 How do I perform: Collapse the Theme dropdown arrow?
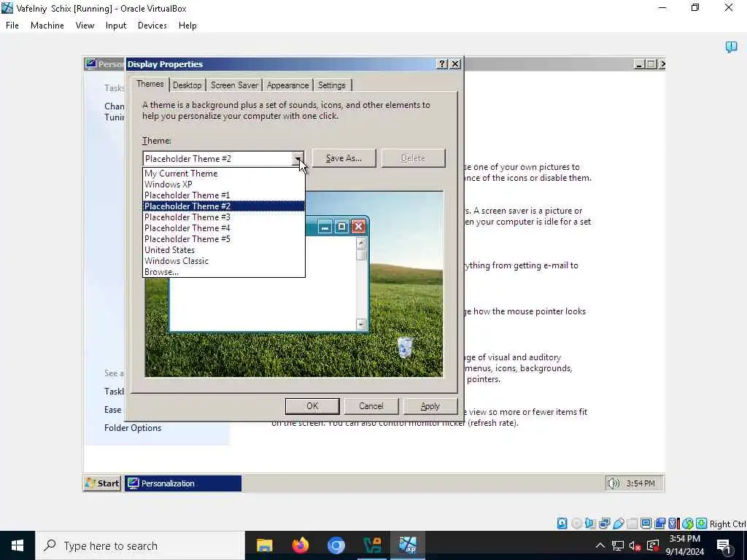click(x=298, y=158)
